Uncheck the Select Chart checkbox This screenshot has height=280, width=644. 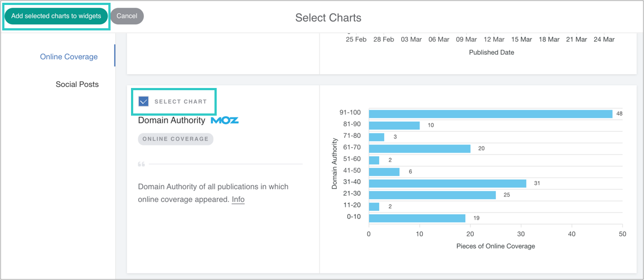coord(144,101)
